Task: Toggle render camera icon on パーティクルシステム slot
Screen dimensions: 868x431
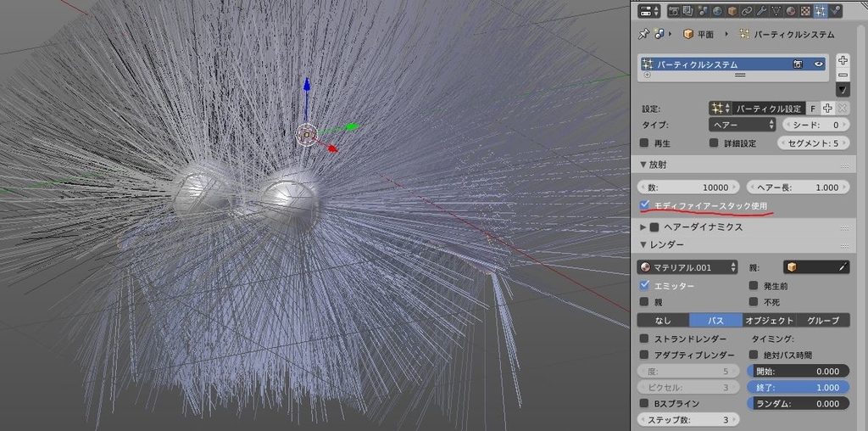Action: coord(798,64)
